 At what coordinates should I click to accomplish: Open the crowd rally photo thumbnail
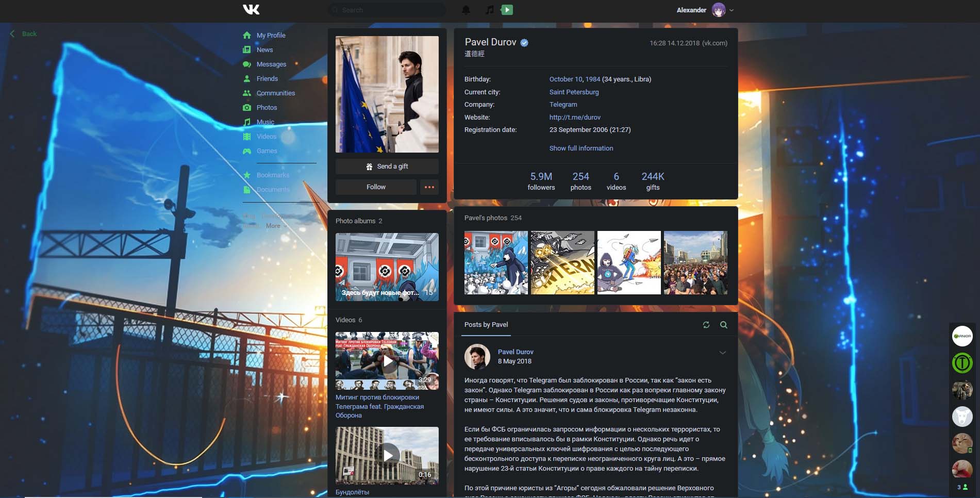[695, 263]
